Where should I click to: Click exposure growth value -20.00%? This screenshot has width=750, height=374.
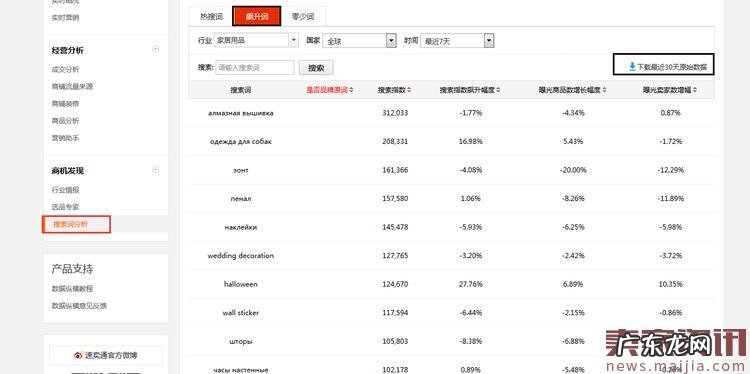[573, 170]
